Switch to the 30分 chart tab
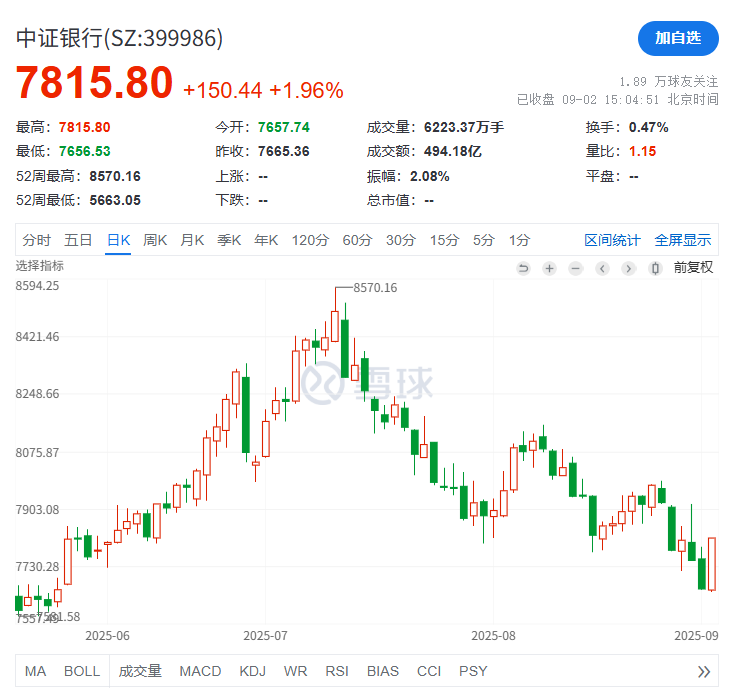The height and width of the screenshot is (688, 734). click(401, 240)
